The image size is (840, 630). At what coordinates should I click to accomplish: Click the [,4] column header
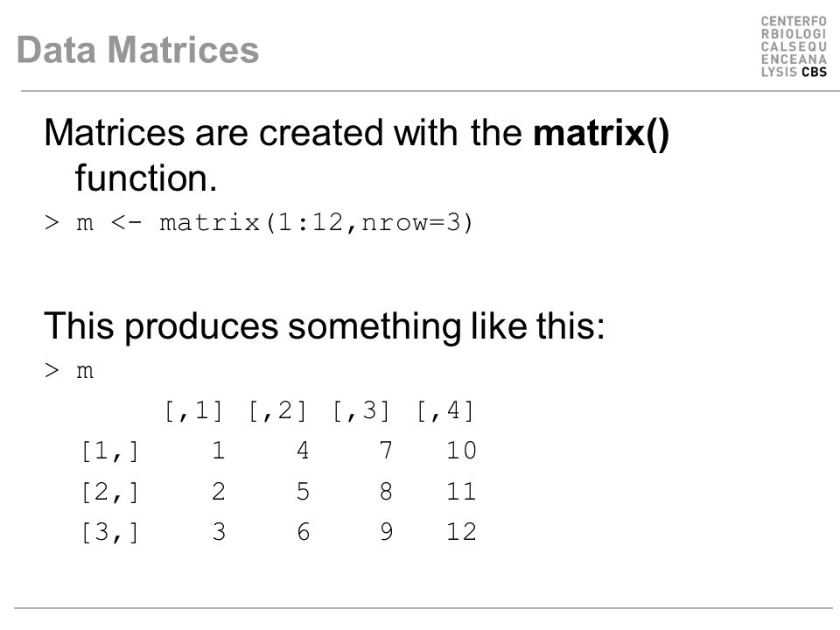[445, 411]
